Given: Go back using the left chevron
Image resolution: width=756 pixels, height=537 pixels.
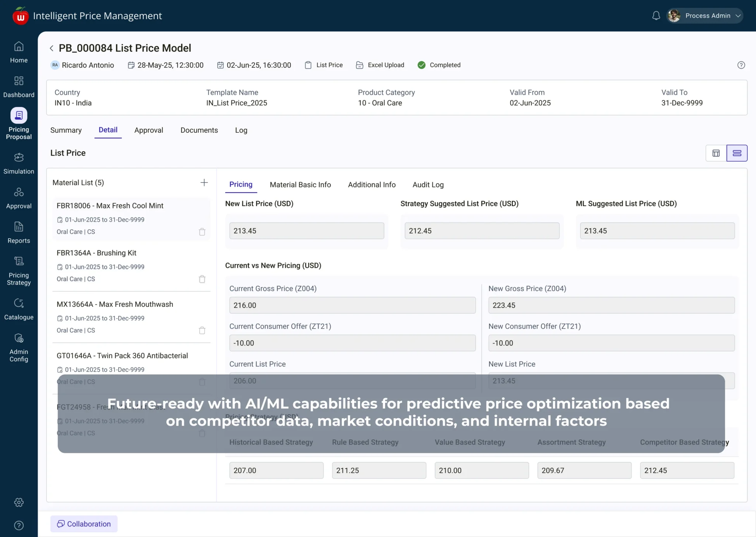Looking at the screenshot, I should [52, 48].
